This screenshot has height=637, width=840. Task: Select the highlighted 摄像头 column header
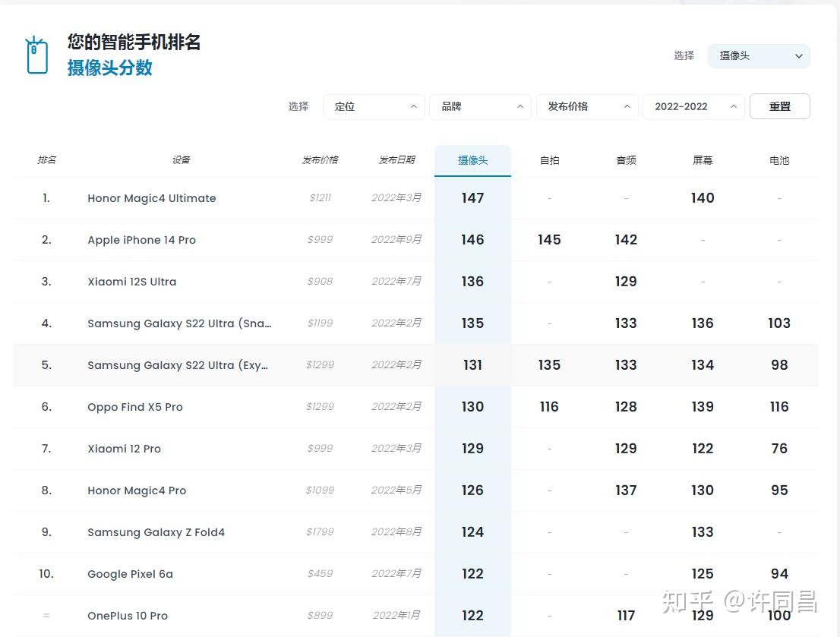(472, 160)
